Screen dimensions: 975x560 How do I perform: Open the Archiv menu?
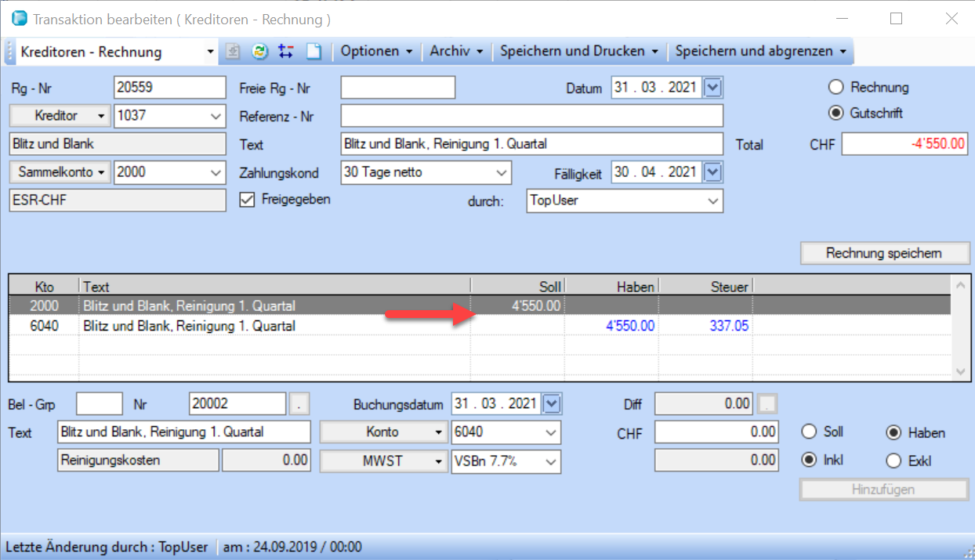point(456,52)
